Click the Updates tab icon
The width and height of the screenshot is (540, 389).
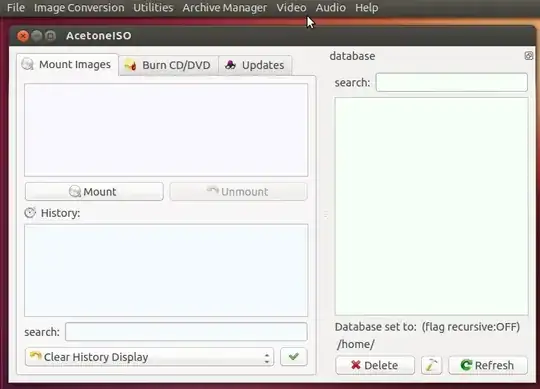tap(230, 65)
